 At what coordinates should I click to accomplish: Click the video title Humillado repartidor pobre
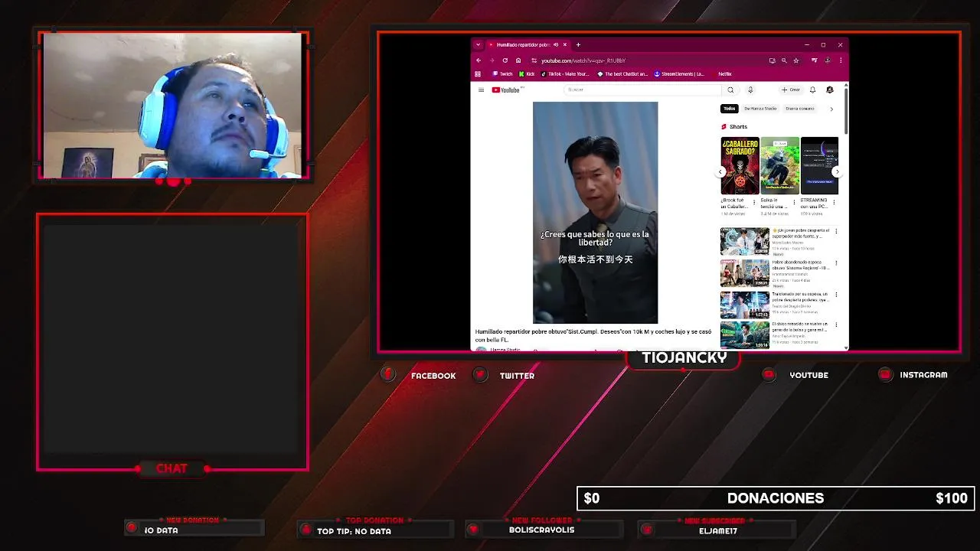593,335
